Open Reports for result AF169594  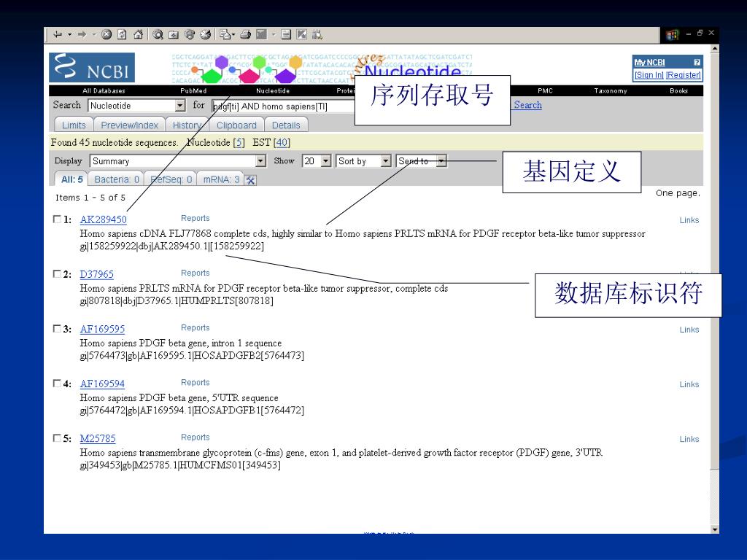[x=196, y=382]
